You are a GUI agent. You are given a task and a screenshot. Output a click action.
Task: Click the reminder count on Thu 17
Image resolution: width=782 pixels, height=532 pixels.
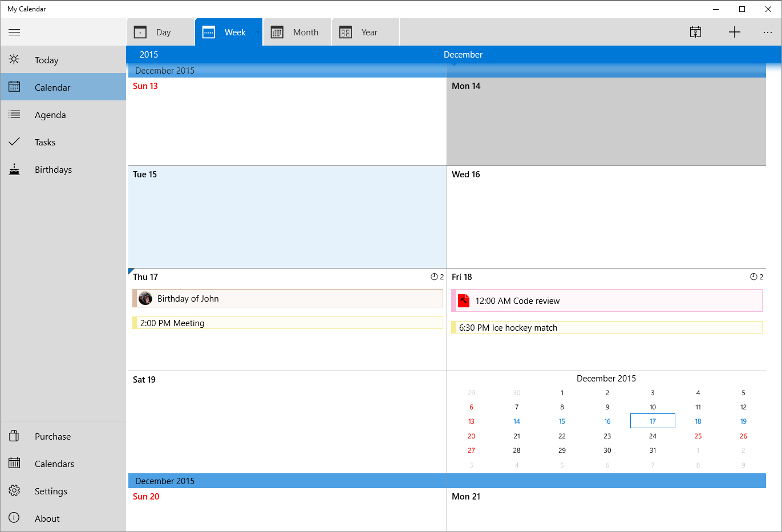point(437,277)
